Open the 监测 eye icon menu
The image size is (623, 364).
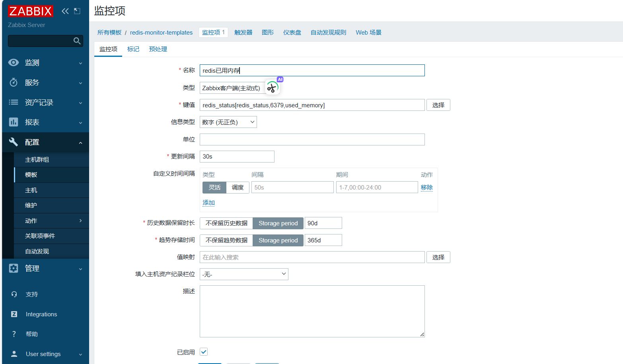click(14, 63)
